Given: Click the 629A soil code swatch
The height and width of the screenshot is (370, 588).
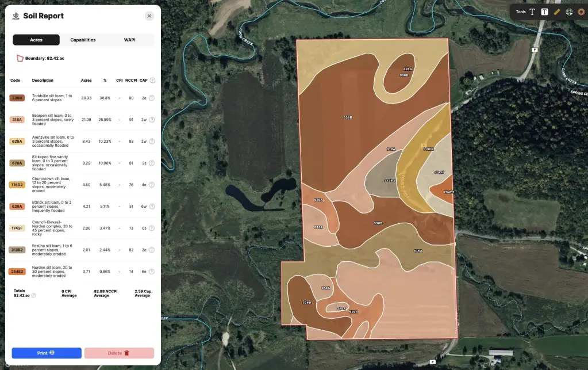Looking at the screenshot, I should (x=17, y=207).
